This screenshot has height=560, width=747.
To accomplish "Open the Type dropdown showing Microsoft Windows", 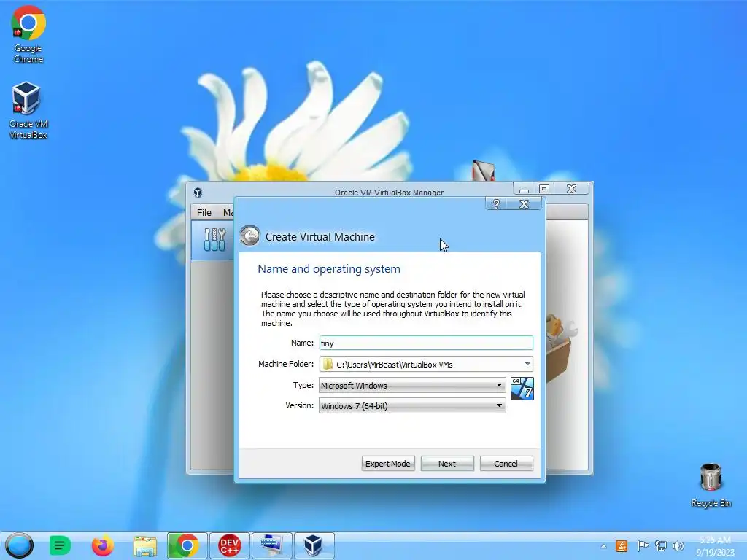I will 412,385.
